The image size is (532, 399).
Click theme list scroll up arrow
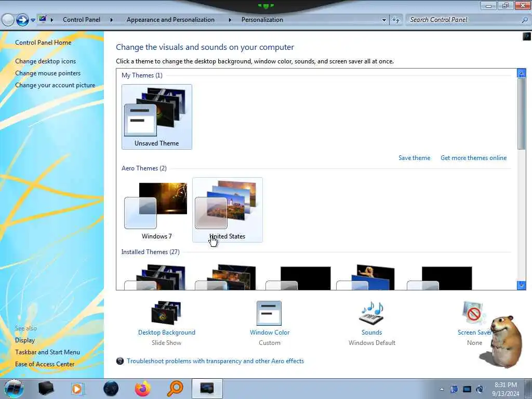(x=521, y=73)
